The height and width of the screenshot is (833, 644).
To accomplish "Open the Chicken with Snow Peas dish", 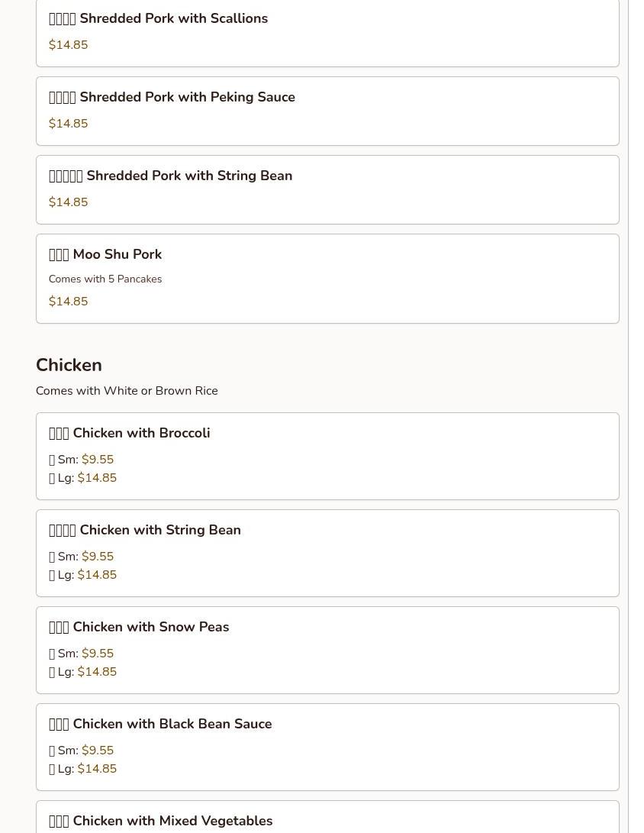I will tap(150, 628).
